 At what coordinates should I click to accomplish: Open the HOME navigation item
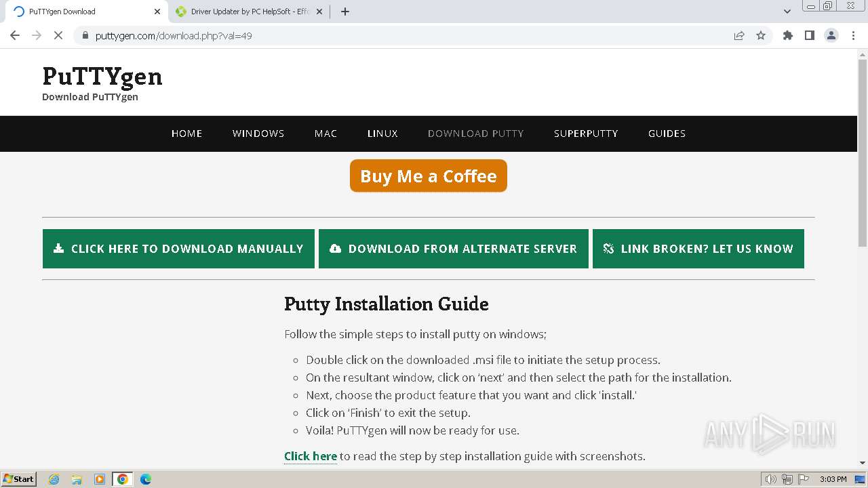[x=186, y=134]
